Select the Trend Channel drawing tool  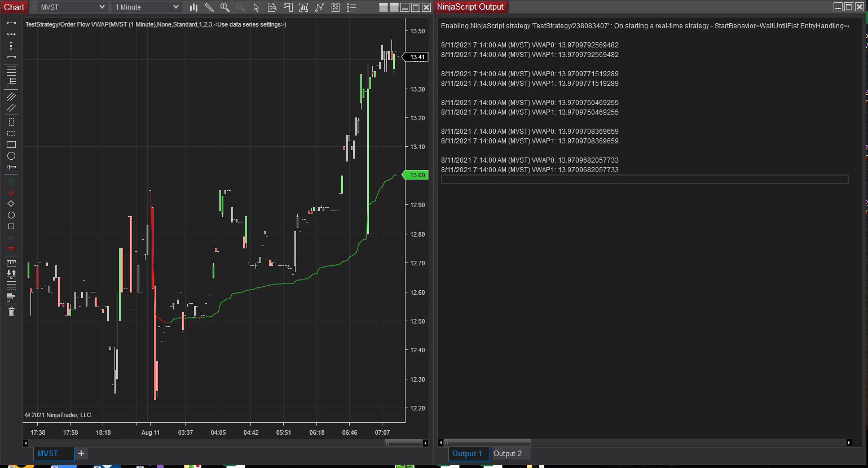(x=11, y=108)
